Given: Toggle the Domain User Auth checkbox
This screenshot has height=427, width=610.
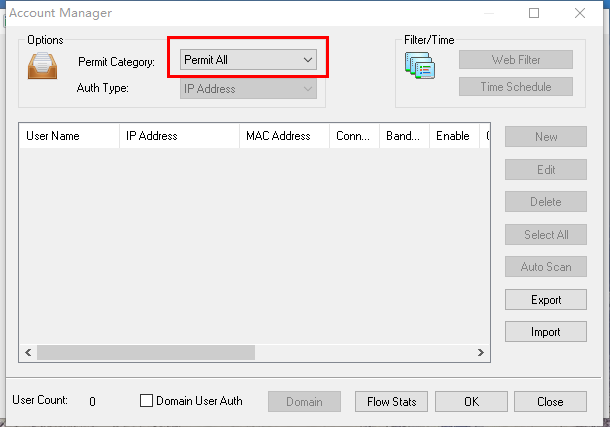Looking at the screenshot, I should point(147,401).
